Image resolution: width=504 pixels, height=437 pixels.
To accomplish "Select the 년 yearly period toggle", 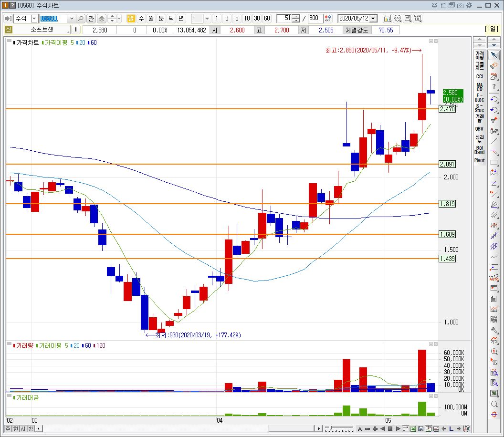I will pyautogui.click(x=181, y=18).
